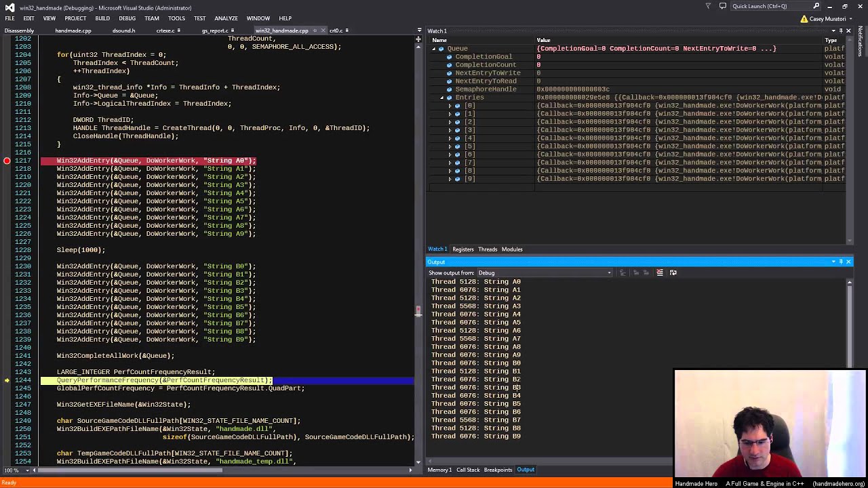Image resolution: width=868 pixels, height=488 pixels.
Task: Open the DEBUG menu
Action: [127, 18]
